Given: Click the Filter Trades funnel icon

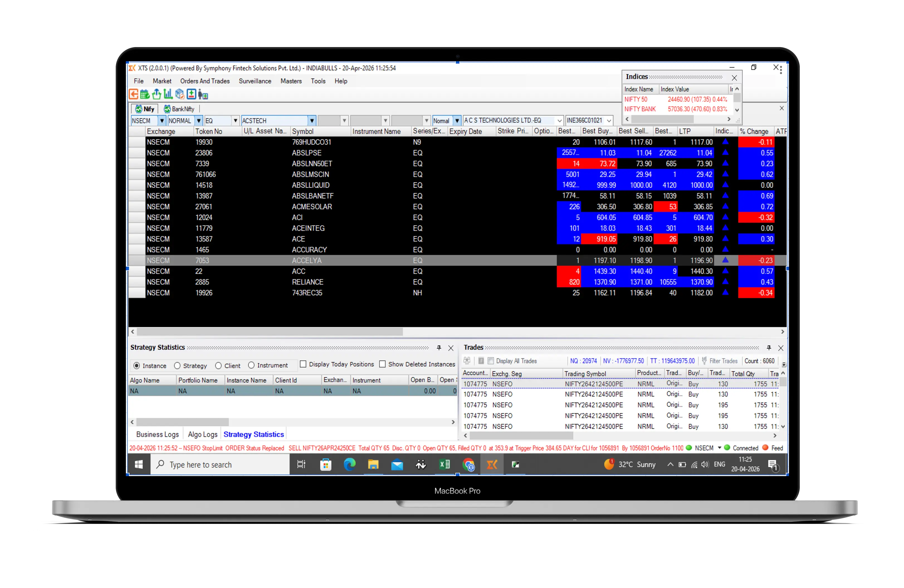Looking at the screenshot, I should [x=704, y=361].
